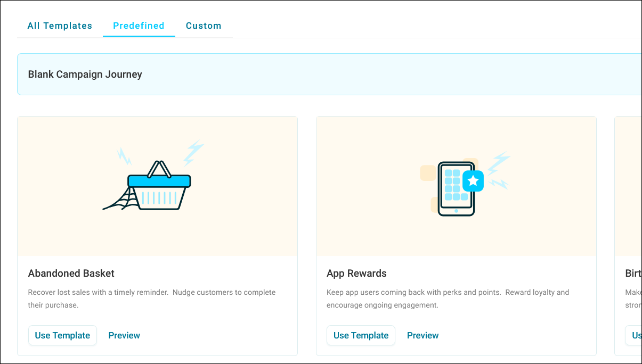Click Use Template for App Rewards
Screen dimensions: 642x364
coord(361,335)
